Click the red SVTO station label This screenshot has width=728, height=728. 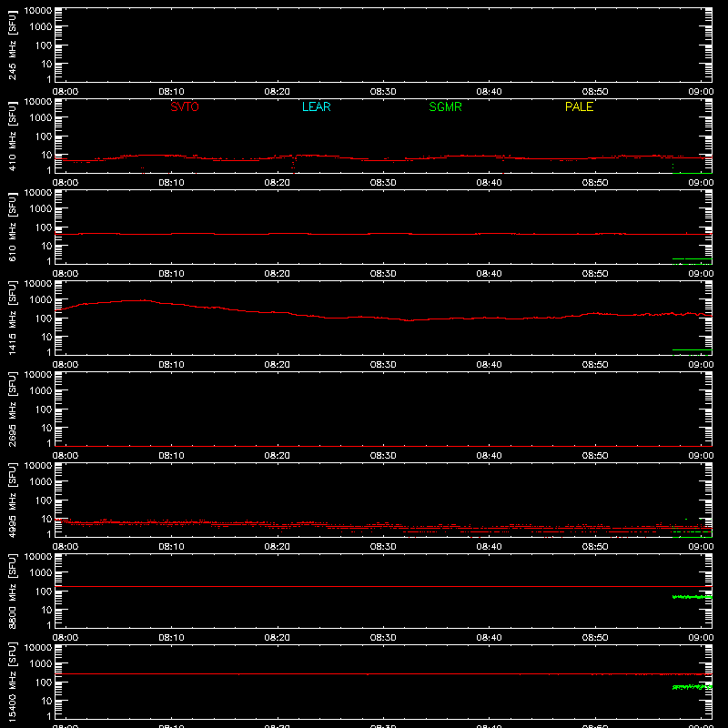(185, 106)
